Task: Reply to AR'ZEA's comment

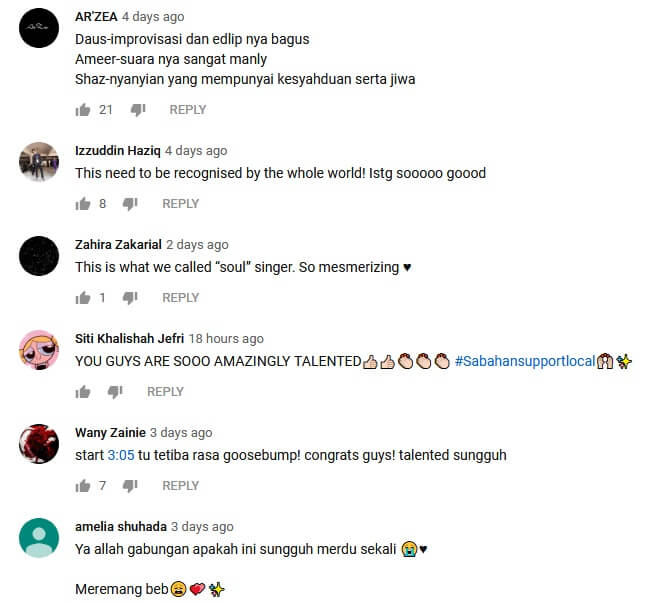Action: [x=188, y=110]
